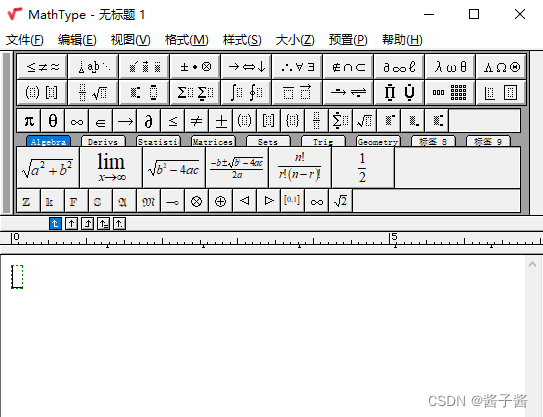The height and width of the screenshot is (417, 543).
Task: Switch to the Derivs tab
Action: pos(103,141)
